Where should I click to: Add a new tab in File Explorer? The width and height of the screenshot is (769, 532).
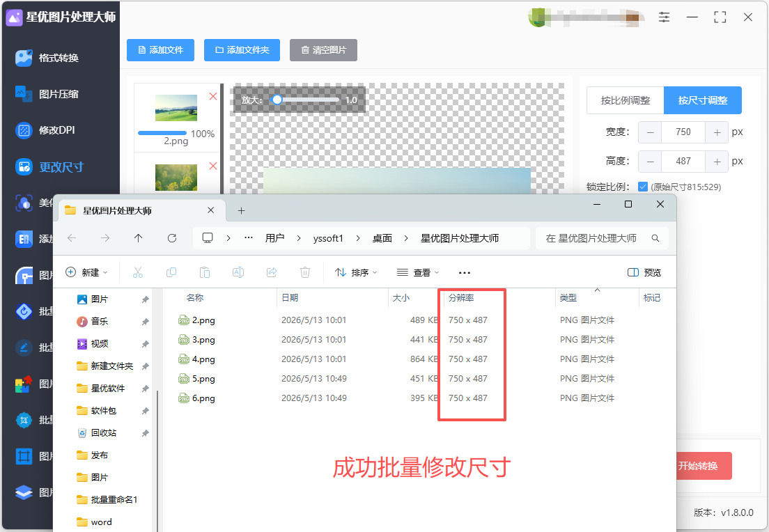click(241, 211)
